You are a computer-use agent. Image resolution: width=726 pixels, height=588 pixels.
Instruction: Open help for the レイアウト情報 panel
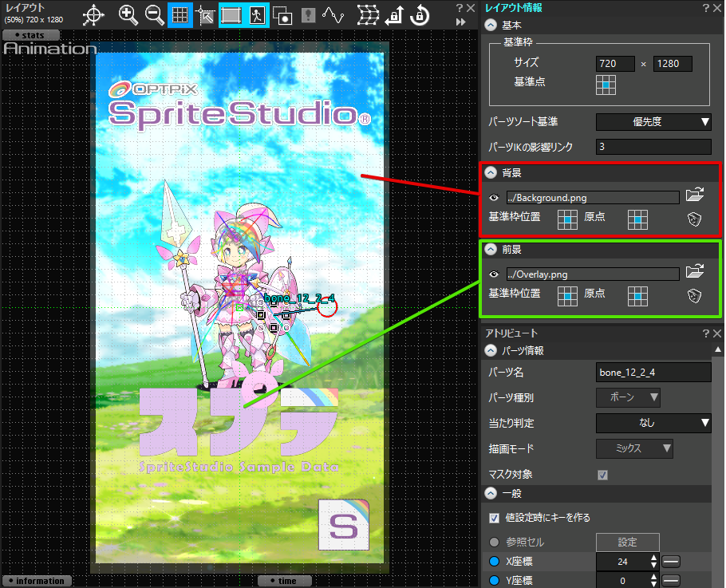tap(705, 8)
